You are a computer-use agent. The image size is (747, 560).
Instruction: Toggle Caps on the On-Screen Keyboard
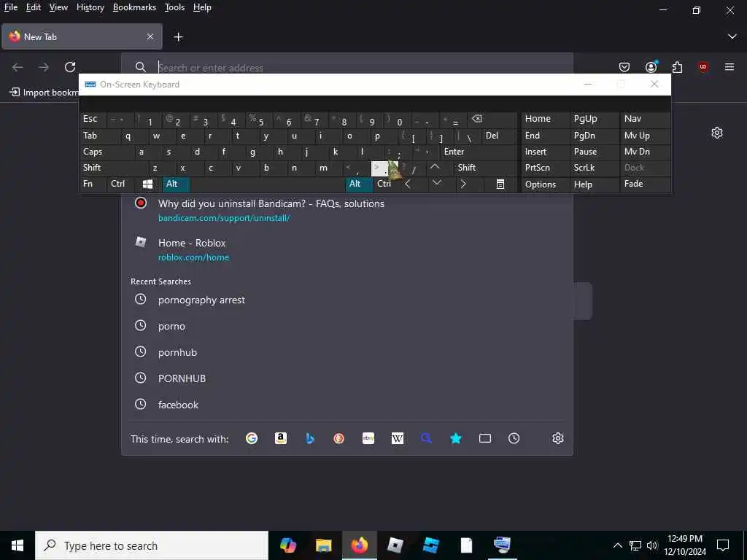click(x=106, y=152)
